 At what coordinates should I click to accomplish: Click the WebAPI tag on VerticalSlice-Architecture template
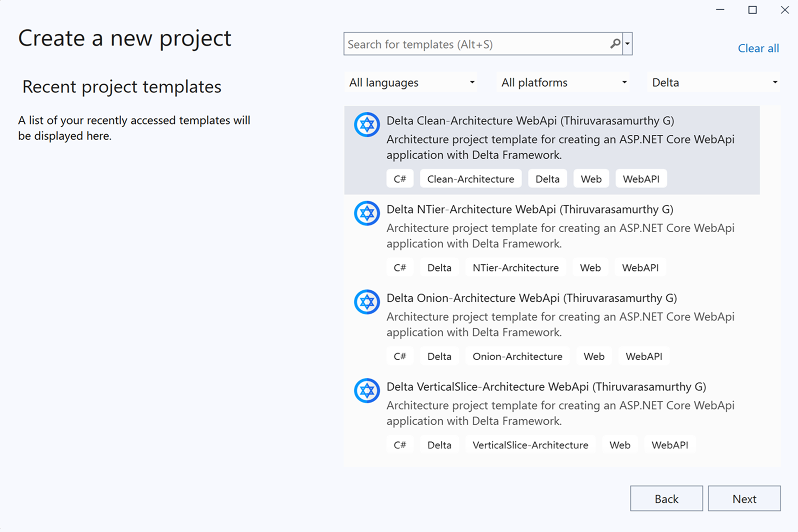click(x=670, y=445)
